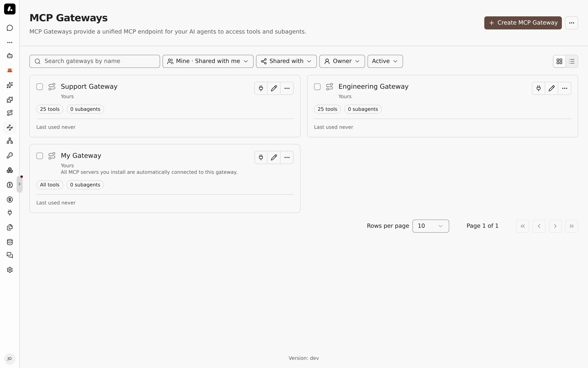Open the settings gear icon in sidebar
The image size is (588, 368).
(x=10, y=270)
